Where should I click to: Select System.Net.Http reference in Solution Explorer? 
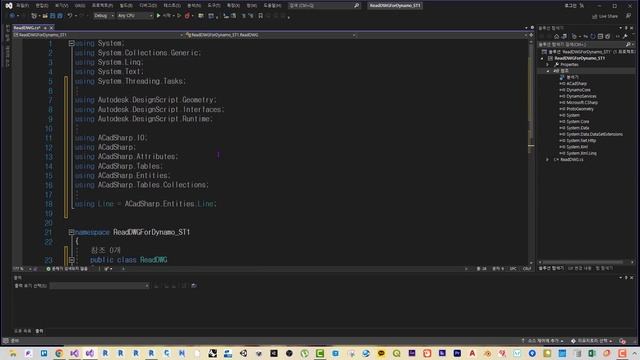[x=581, y=140]
